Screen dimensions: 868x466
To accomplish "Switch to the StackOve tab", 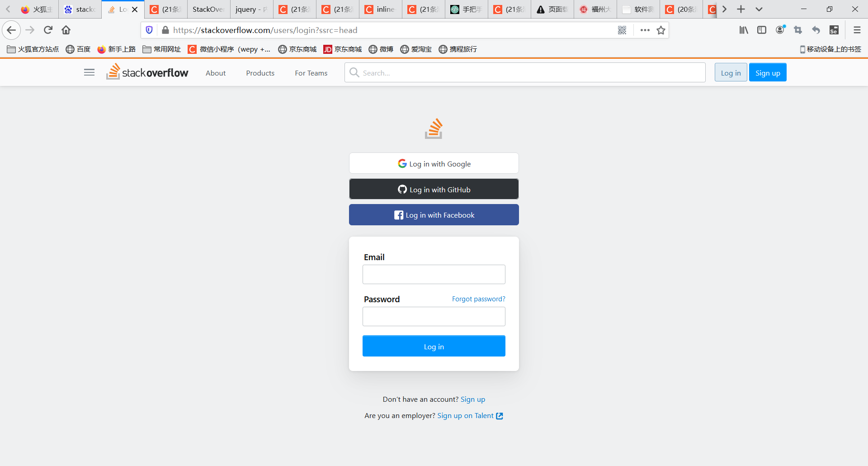I will click(208, 10).
